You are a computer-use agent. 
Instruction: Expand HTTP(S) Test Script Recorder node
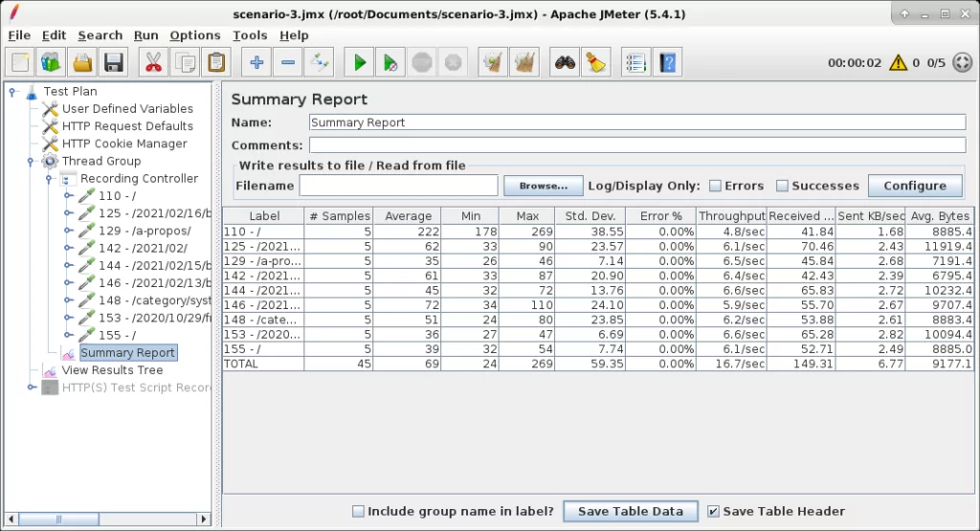[x=32, y=387]
